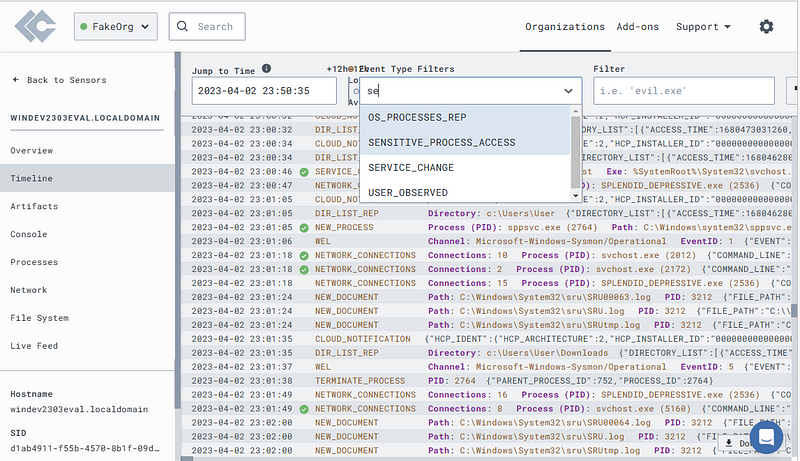Select SENSITIVE_PROCESS_ACCESS filter option
This screenshot has height=461, width=800.
click(465, 142)
